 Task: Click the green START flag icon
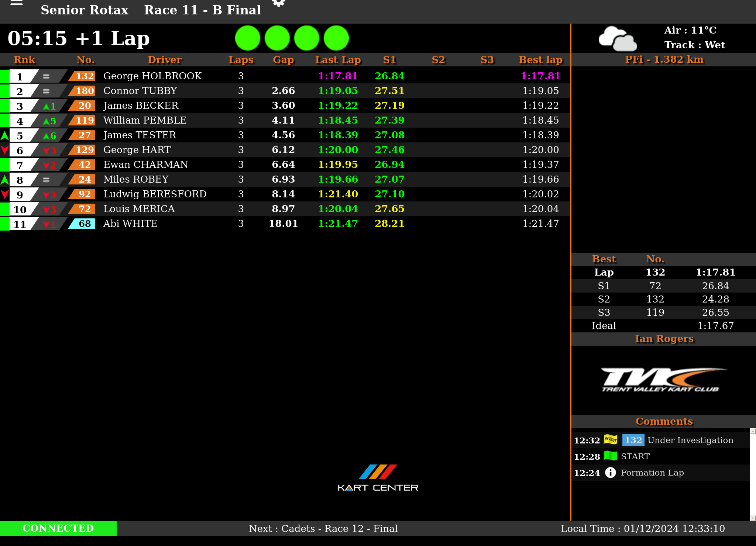coord(611,456)
